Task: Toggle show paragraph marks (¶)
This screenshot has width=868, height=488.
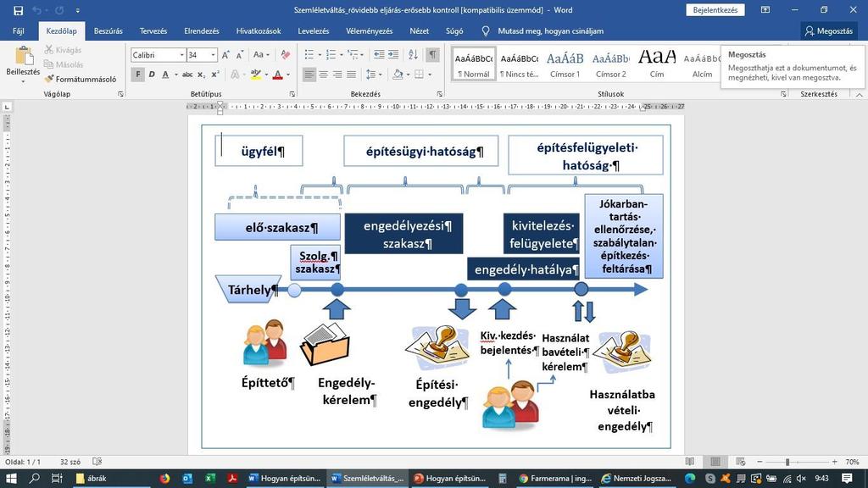Action: pos(433,55)
